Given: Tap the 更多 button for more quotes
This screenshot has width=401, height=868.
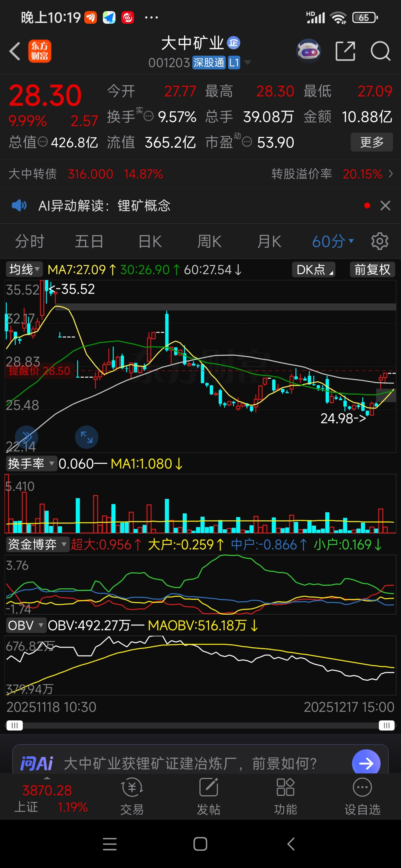Looking at the screenshot, I should [372, 142].
